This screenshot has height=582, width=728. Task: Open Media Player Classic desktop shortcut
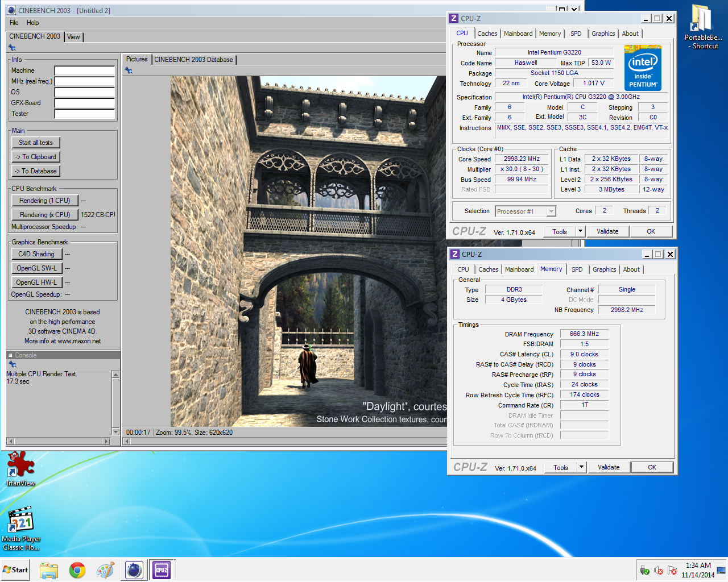coord(21,529)
